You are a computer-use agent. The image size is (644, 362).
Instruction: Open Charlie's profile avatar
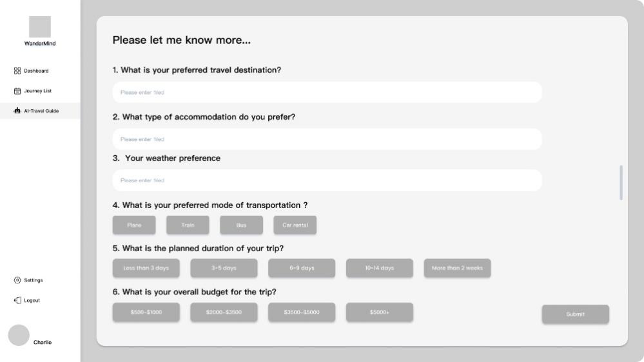click(x=19, y=336)
